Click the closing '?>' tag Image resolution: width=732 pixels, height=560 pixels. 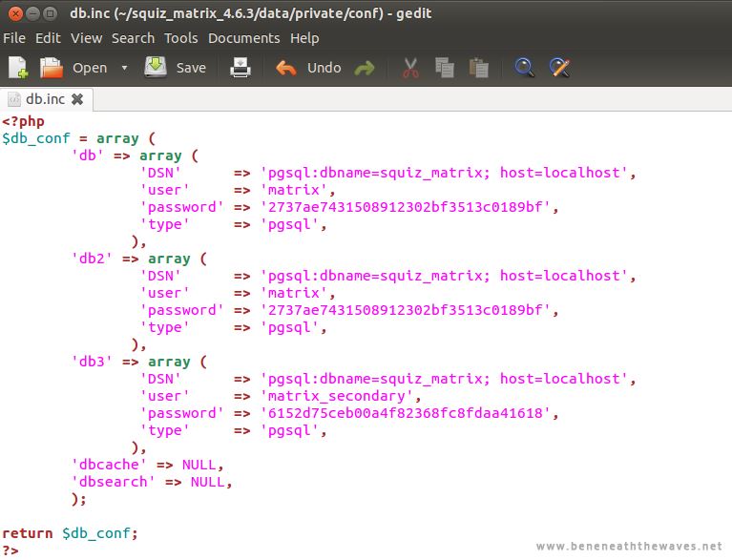[x=10, y=550]
